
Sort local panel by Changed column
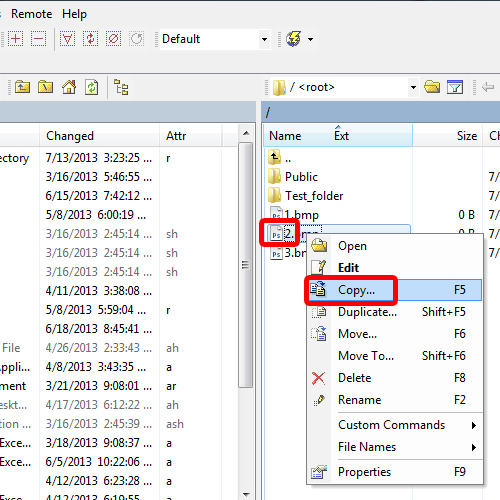click(x=99, y=136)
